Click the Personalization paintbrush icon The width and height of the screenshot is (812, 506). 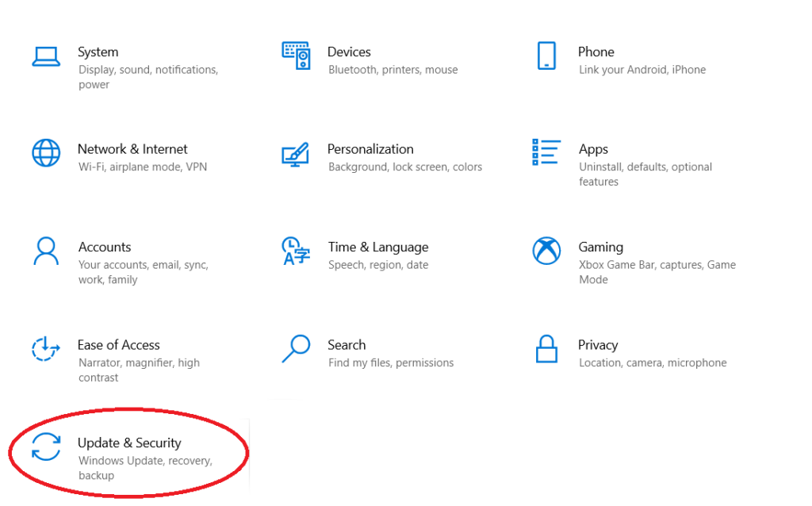pos(296,155)
